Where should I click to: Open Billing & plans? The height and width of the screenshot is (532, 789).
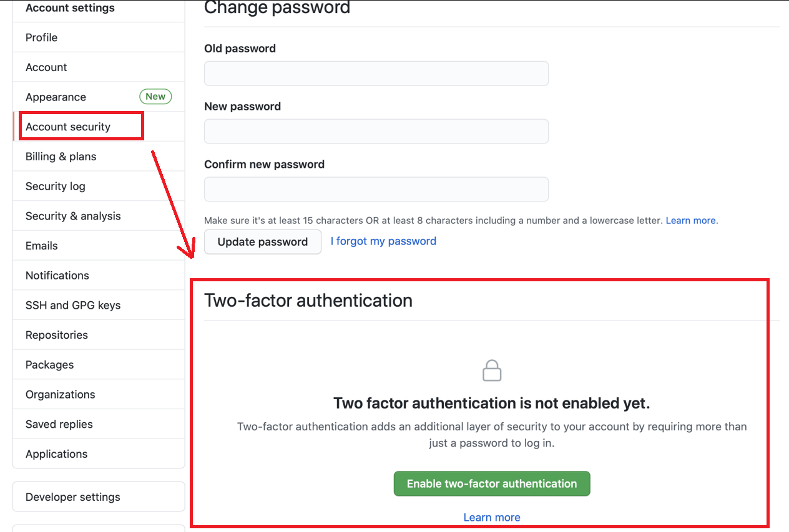click(59, 156)
